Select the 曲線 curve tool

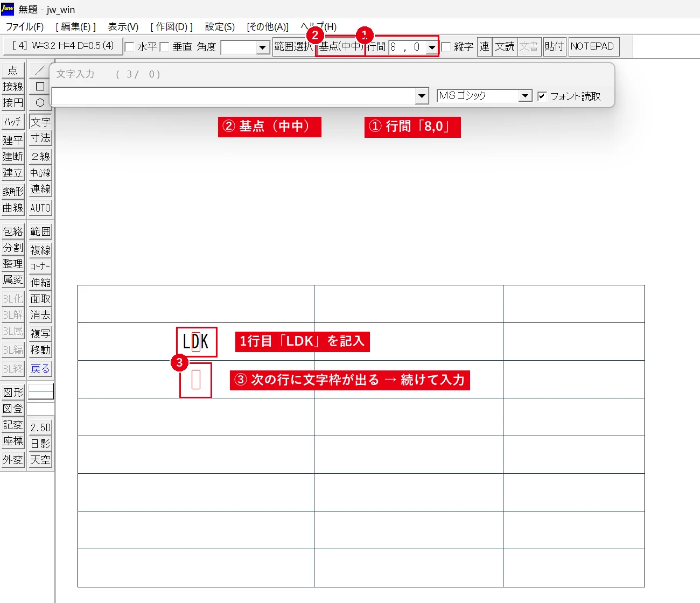13,208
